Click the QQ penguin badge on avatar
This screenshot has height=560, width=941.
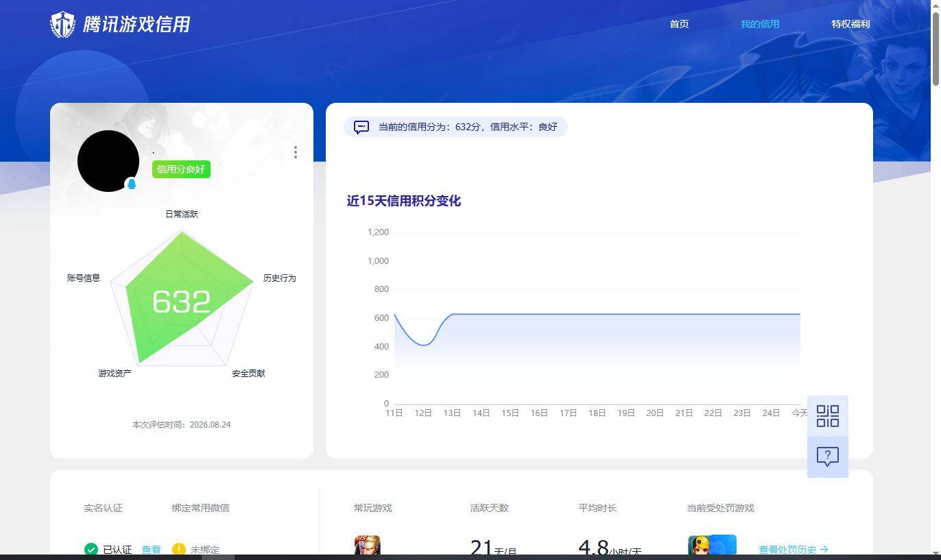click(x=132, y=184)
